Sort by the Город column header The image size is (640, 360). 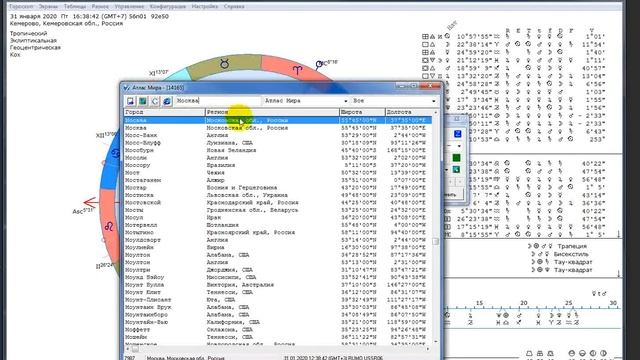pyautogui.click(x=164, y=112)
